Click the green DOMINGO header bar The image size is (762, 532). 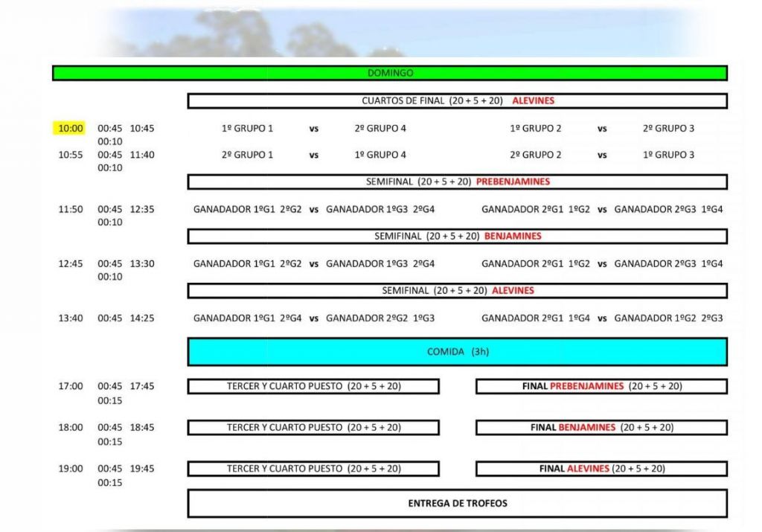click(389, 73)
